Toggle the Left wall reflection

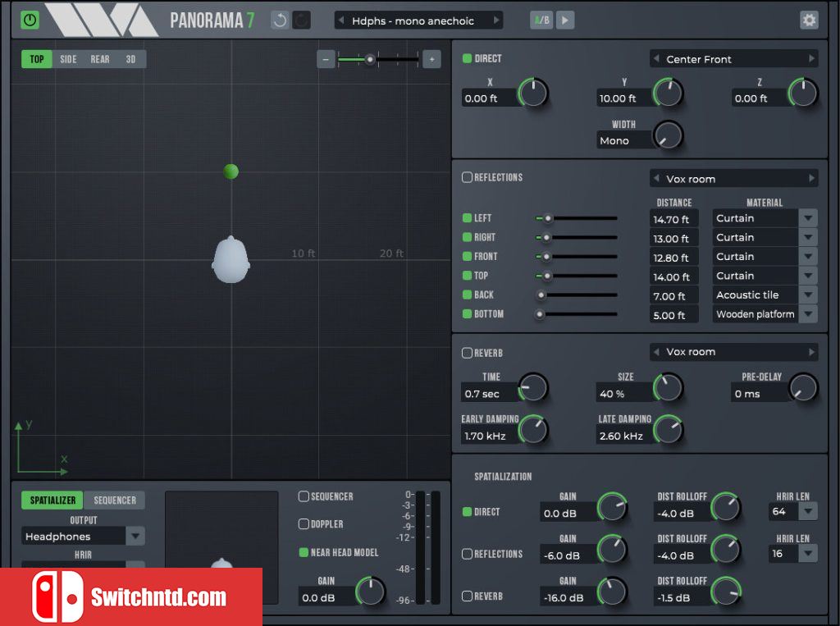click(467, 218)
